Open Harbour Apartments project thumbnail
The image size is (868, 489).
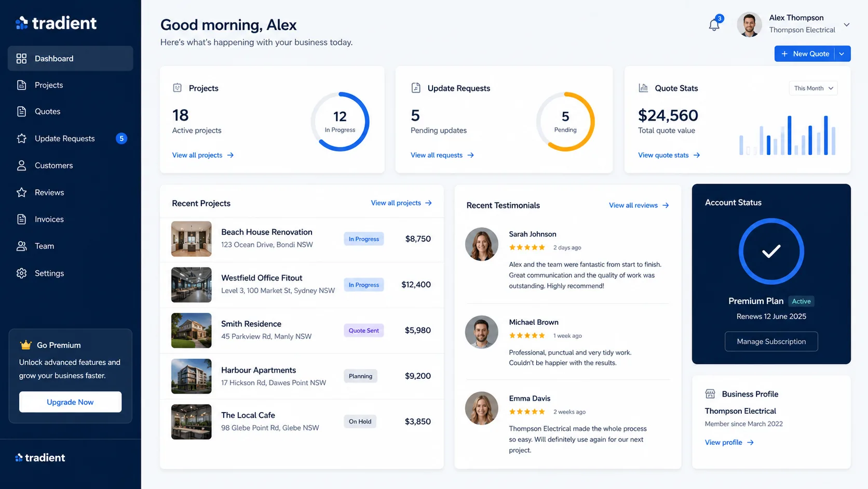[x=192, y=376]
